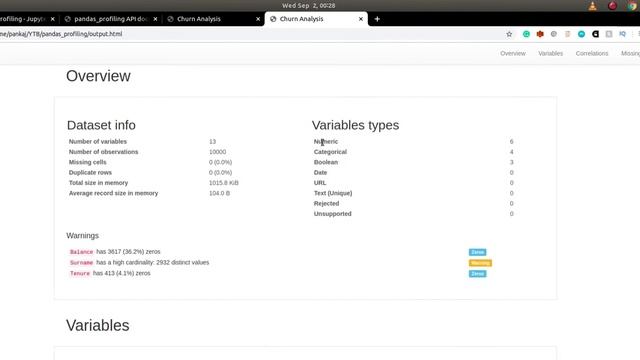Click the Date variable type label
Screen dimensions: 640x360
pos(320,173)
